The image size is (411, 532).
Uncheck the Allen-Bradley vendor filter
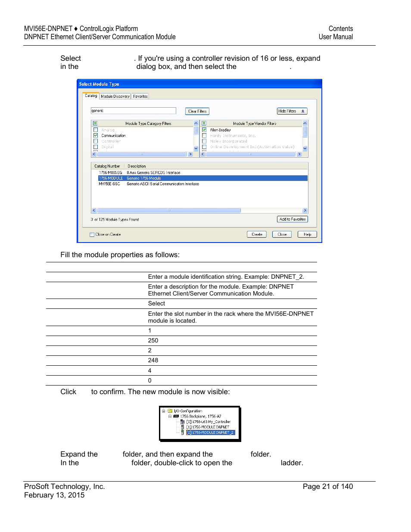point(204,130)
